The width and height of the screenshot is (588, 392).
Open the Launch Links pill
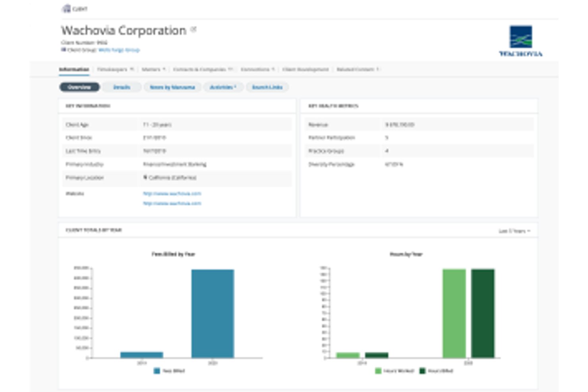click(267, 87)
